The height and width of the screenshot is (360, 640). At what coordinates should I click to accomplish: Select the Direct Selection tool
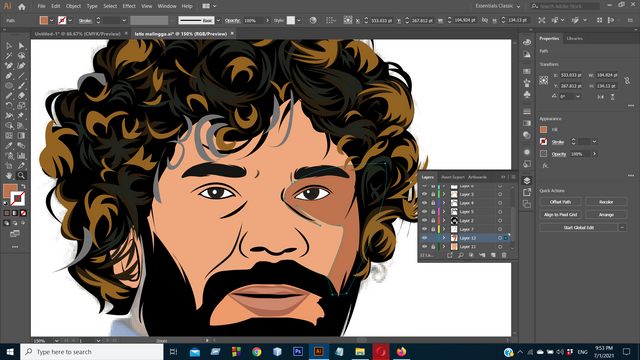coord(21,46)
